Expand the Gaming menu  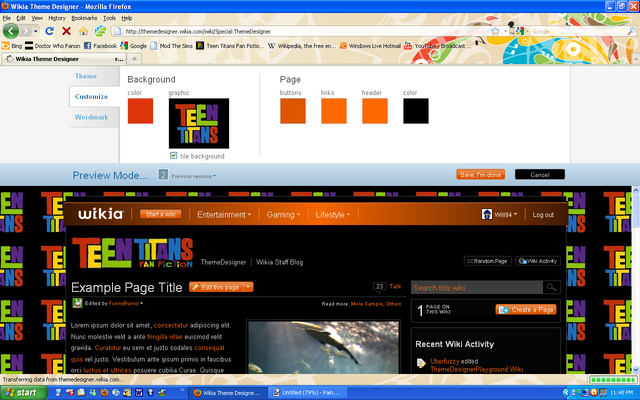283,215
